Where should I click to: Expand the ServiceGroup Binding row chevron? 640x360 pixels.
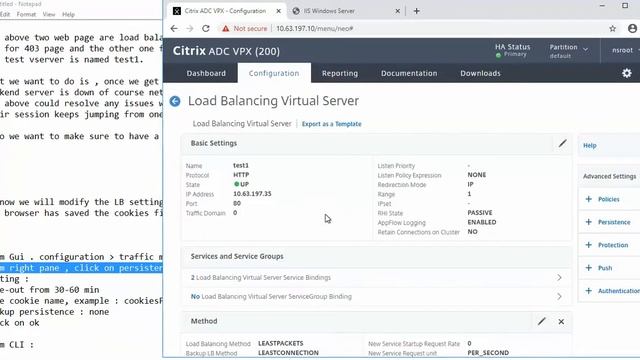click(559, 297)
